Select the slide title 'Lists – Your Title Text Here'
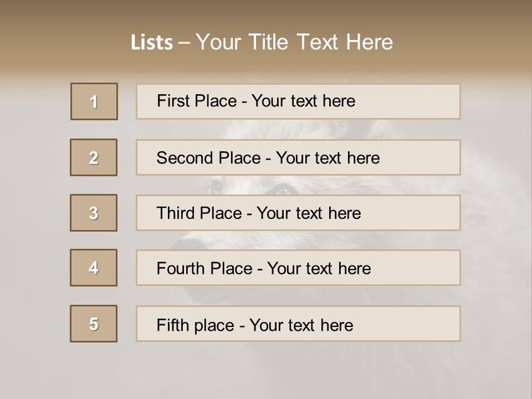The height and width of the screenshot is (399, 532). (262, 42)
